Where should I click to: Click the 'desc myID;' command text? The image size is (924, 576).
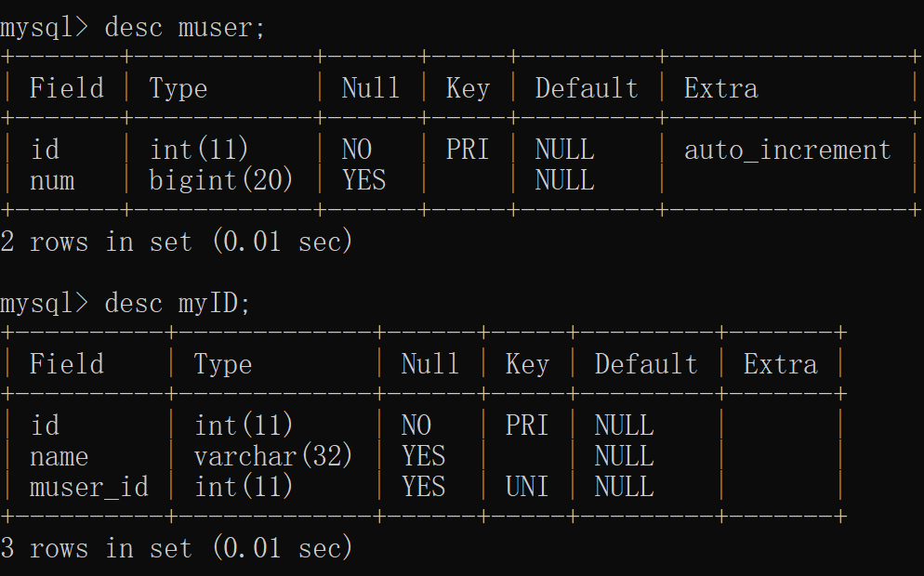coord(178,303)
